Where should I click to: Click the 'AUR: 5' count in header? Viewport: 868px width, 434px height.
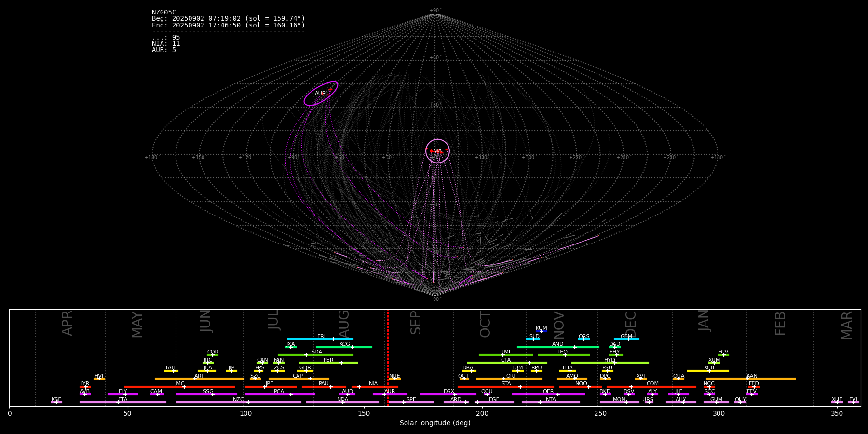[164, 50]
